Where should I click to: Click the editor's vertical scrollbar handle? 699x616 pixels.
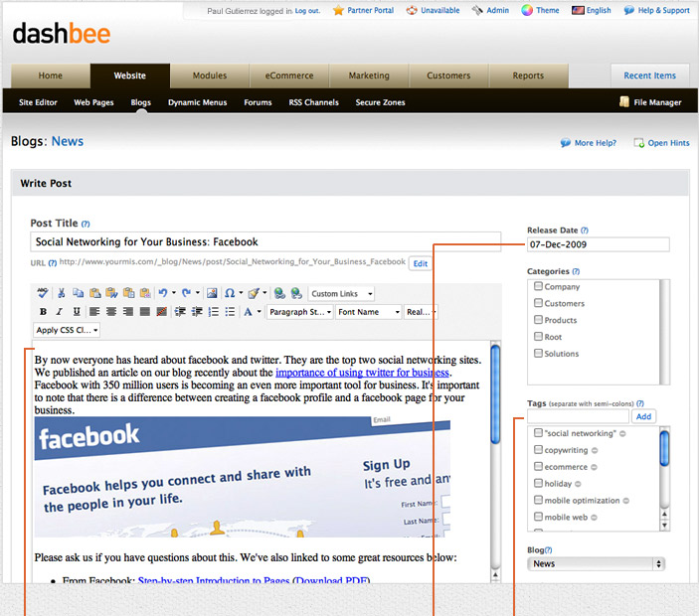click(x=495, y=394)
